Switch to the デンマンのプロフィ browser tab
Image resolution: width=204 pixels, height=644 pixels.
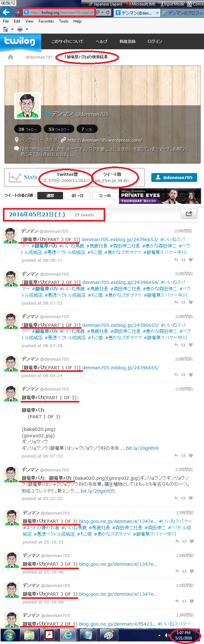183,13
